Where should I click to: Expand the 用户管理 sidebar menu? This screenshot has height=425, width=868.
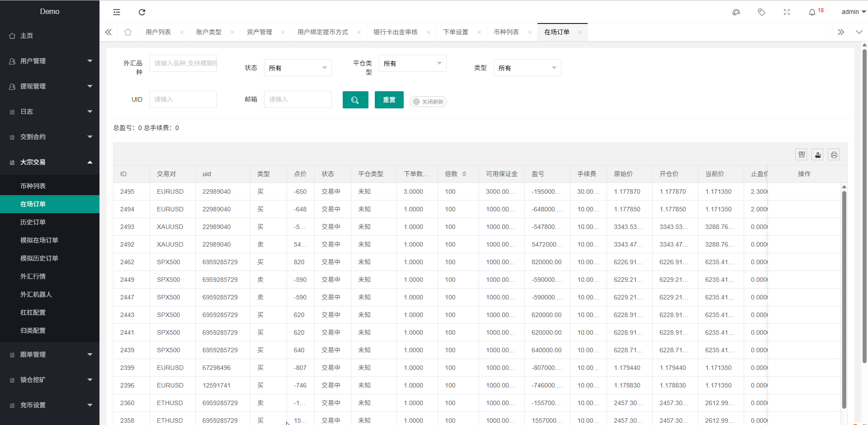(x=50, y=61)
